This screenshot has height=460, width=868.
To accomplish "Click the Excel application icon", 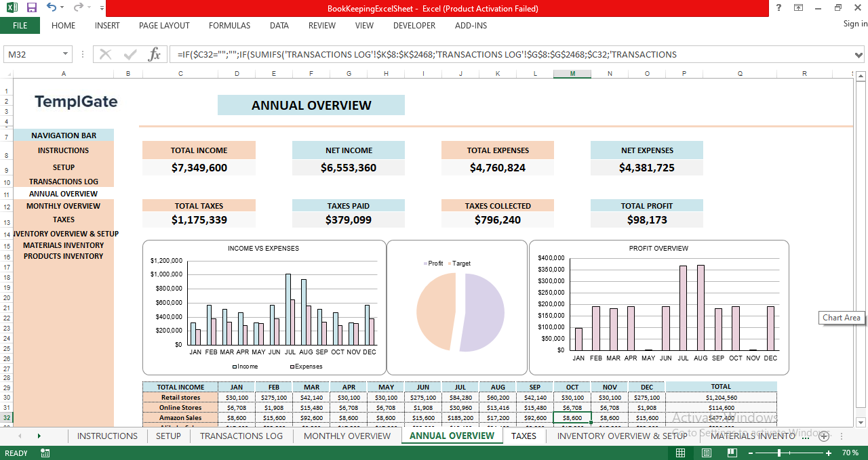I will click(x=12, y=8).
